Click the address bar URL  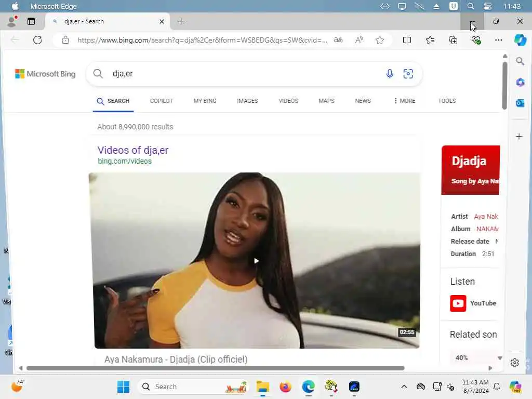(202, 40)
